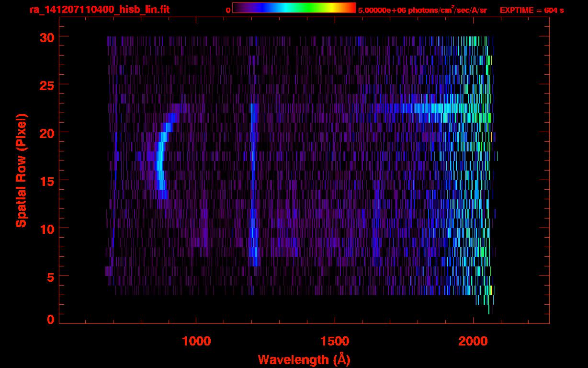This screenshot has height=368, width=588.
Task: Click the 10 spatial row tick label
Action: (x=46, y=229)
